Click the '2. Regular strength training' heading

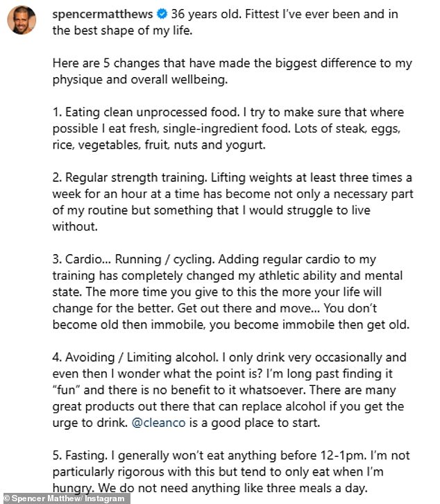(130, 178)
